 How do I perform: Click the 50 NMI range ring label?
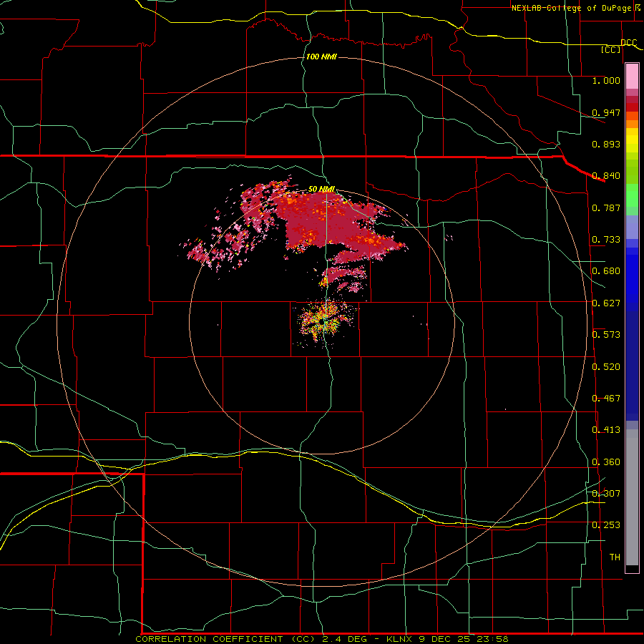321,190
